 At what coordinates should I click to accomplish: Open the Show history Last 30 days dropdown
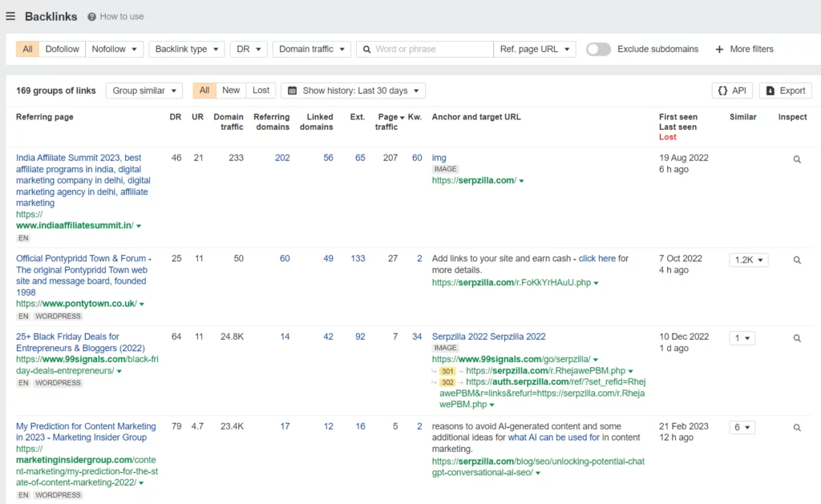coord(353,91)
